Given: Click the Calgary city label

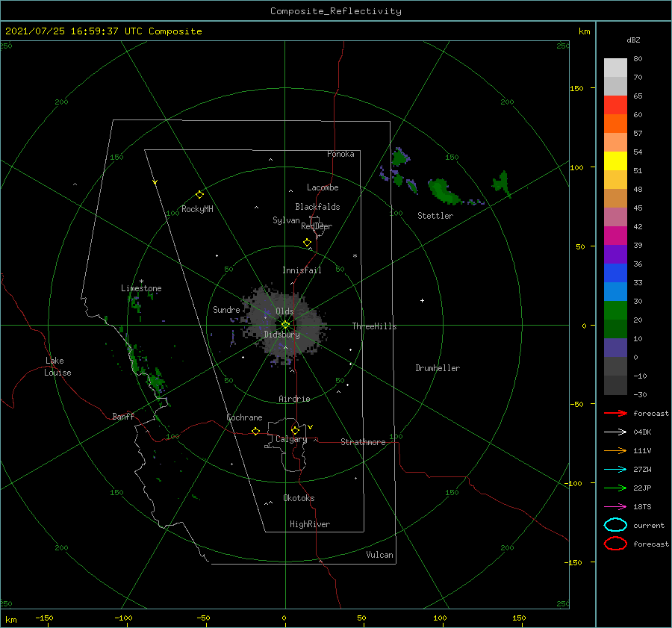Looking at the screenshot, I should (x=291, y=439).
